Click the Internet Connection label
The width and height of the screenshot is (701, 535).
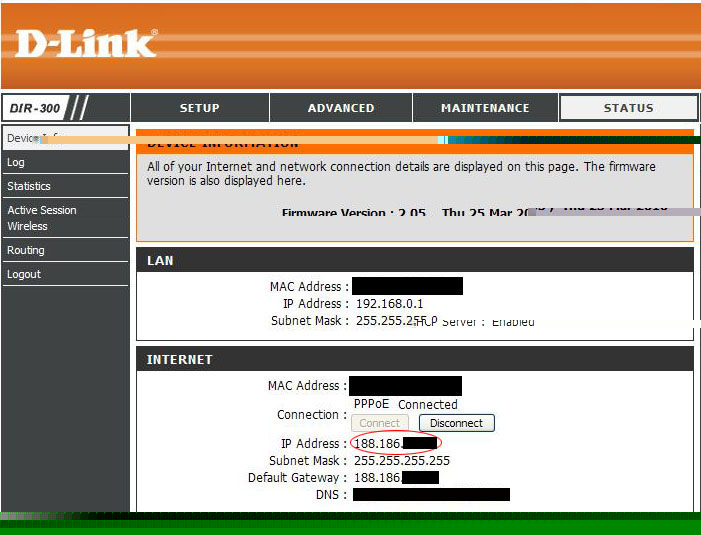pyautogui.click(x=312, y=415)
